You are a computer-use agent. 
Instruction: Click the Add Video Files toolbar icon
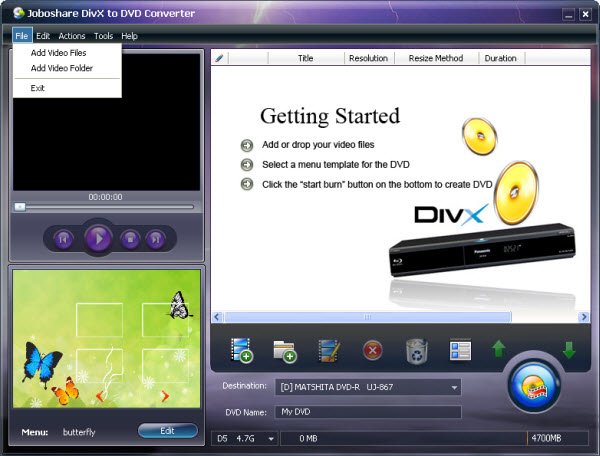[x=241, y=350]
